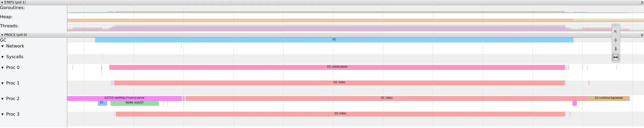Activate the pan tool with four-way arrows
Screen dimensions: 644x128
tap(615, 40)
